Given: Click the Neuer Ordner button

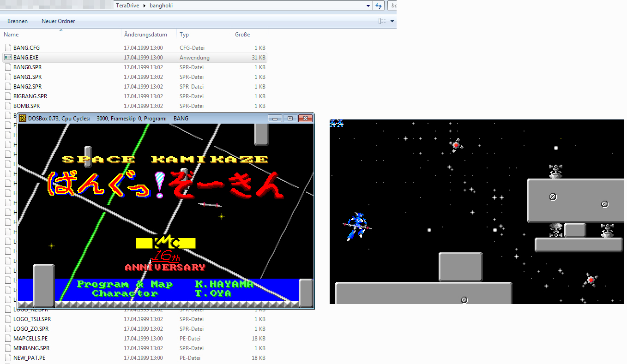Looking at the screenshot, I should tap(58, 21).
